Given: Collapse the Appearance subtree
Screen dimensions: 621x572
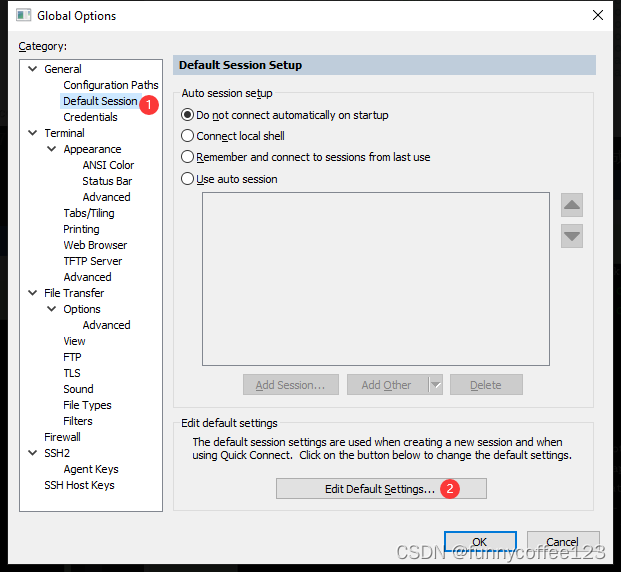Looking at the screenshot, I should coord(51,149).
